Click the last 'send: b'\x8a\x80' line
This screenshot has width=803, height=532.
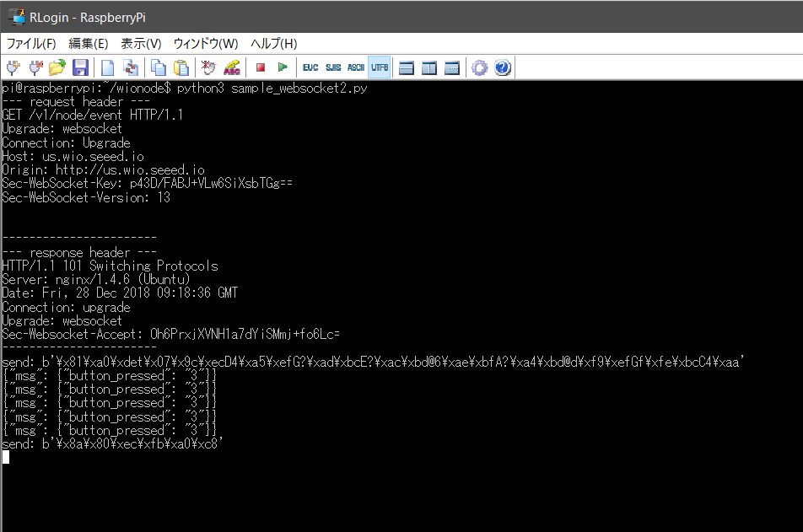(x=112, y=444)
